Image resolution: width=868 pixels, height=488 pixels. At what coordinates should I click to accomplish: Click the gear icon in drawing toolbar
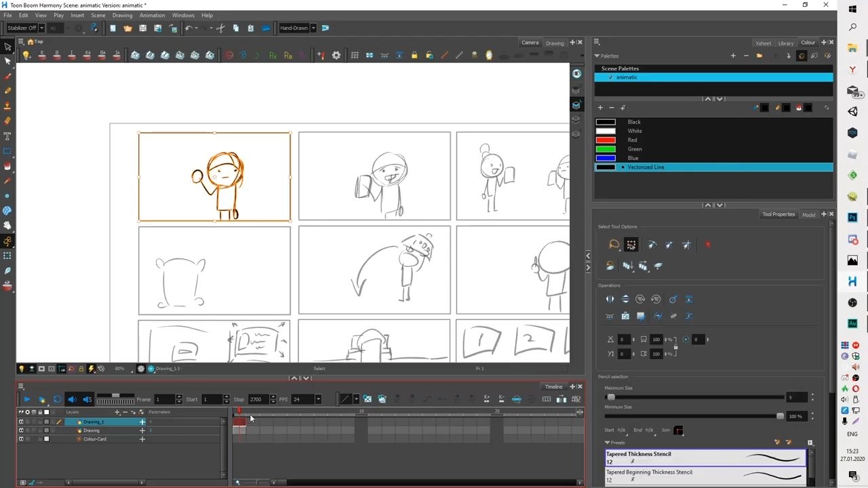[336, 55]
